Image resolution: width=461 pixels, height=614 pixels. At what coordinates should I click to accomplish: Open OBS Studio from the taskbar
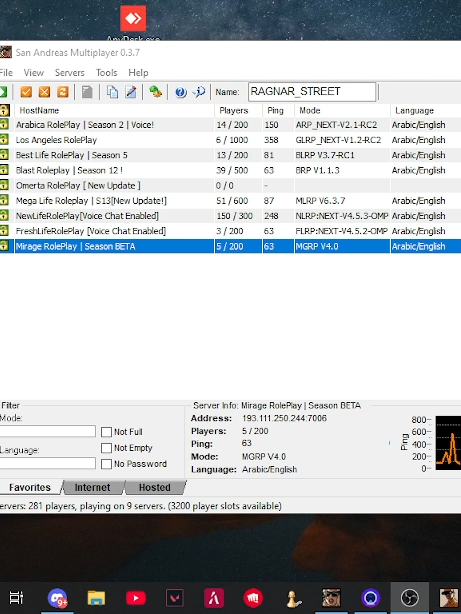tap(410, 598)
